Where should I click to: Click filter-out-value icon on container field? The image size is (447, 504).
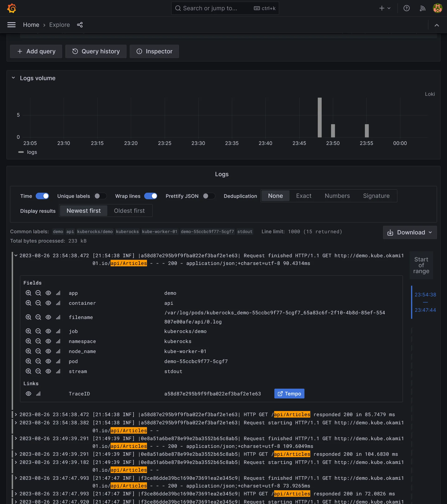[38, 303]
